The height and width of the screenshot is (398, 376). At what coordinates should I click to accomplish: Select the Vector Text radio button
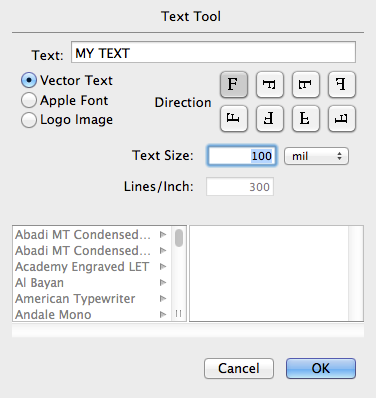29,80
